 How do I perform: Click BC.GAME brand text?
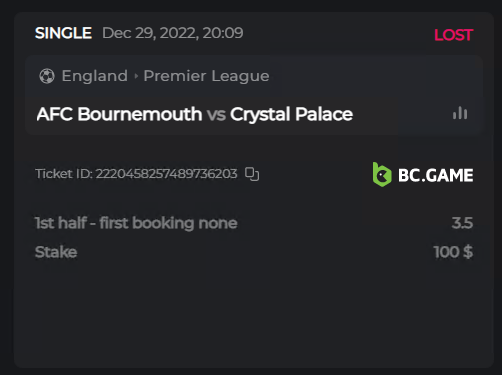tap(436, 175)
